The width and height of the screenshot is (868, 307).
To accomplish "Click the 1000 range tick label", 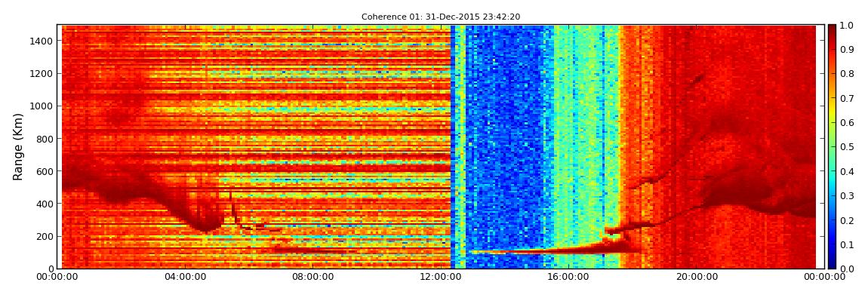I will [42, 106].
